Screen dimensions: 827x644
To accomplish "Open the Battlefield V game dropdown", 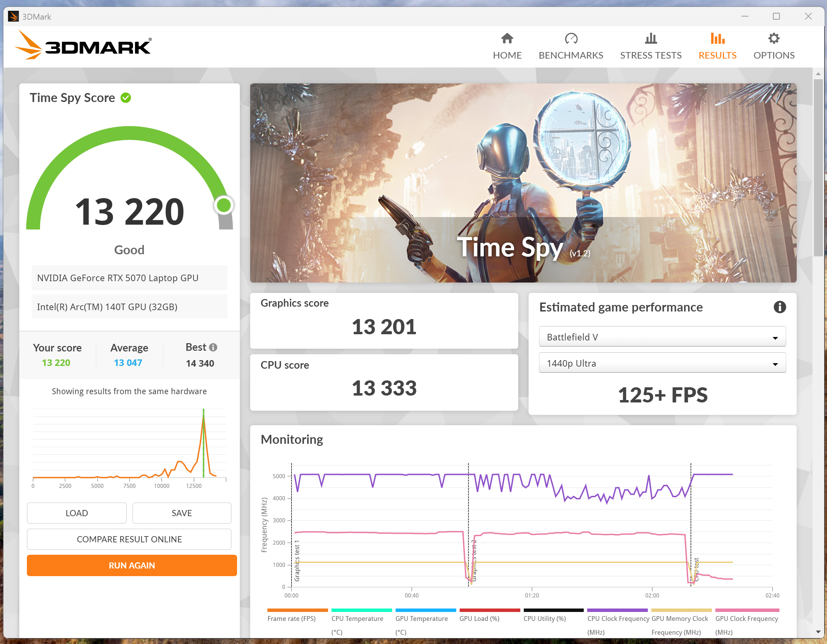I will pyautogui.click(x=662, y=337).
